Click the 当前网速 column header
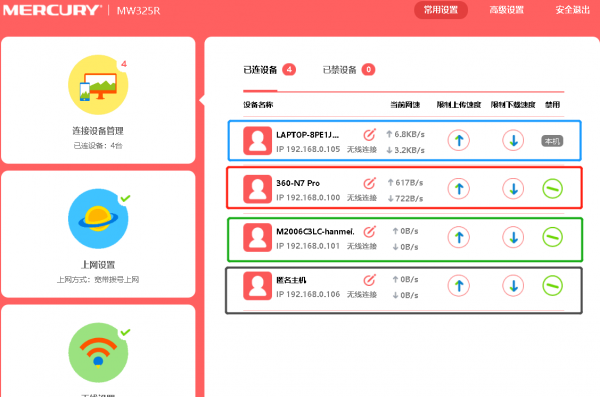The height and width of the screenshot is (397, 600). [405, 105]
